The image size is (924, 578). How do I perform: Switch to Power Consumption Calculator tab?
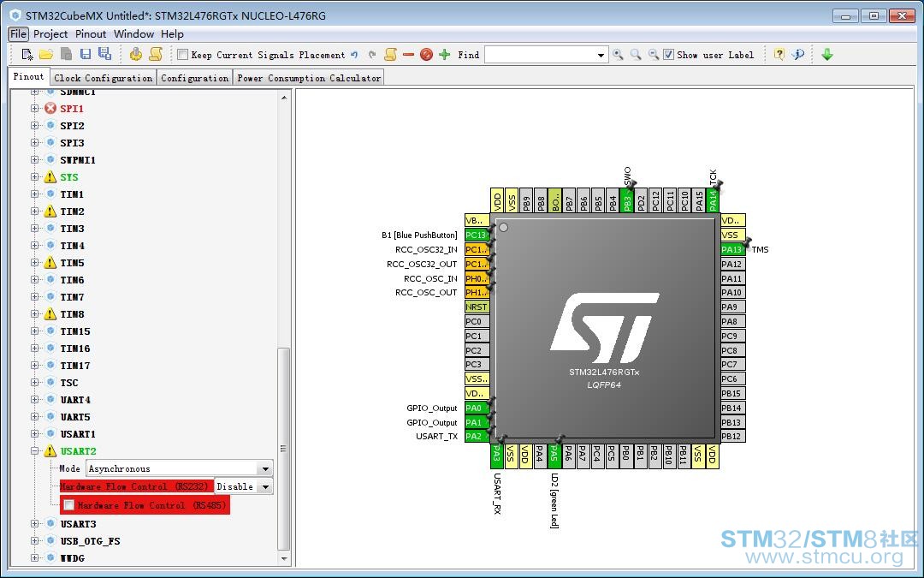coord(309,78)
